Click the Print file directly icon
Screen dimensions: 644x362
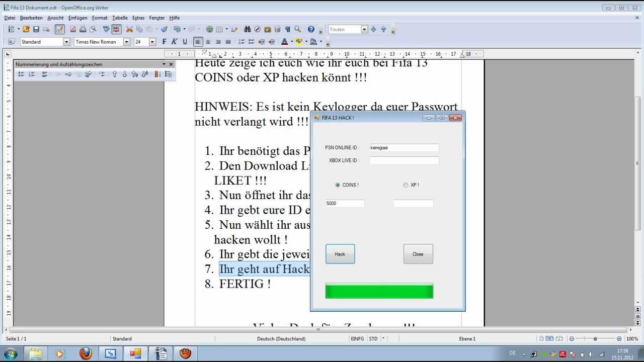click(83, 29)
